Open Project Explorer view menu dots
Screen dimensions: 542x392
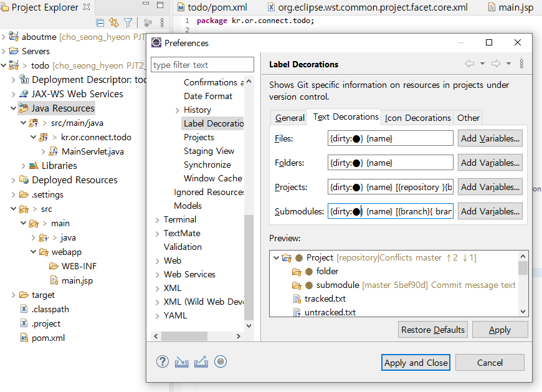[162, 23]
